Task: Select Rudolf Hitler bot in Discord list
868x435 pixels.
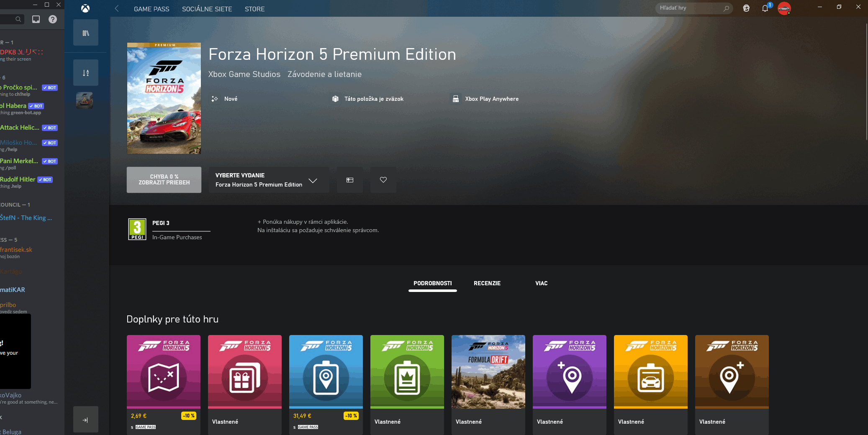Action: [29, 182]
